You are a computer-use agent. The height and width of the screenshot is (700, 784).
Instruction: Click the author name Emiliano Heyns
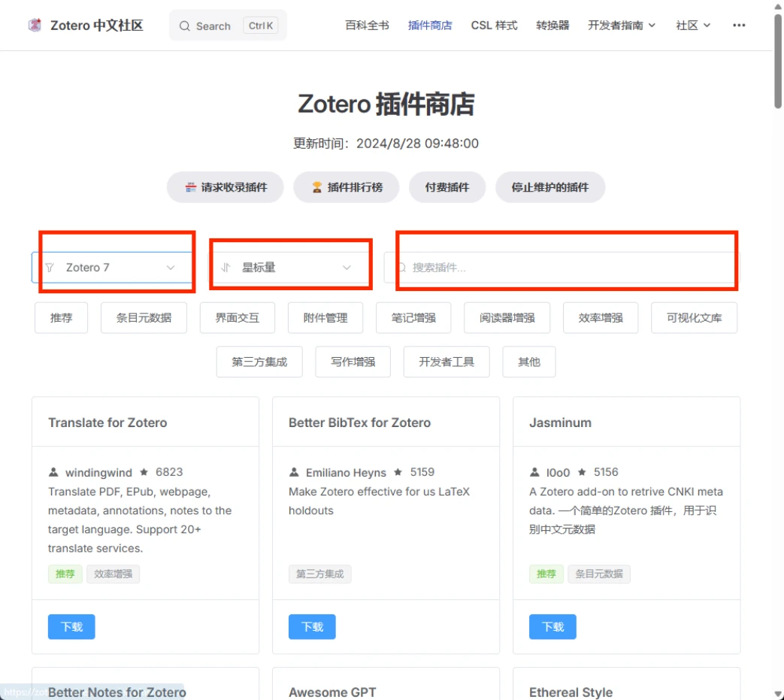click(x=346, y=472)
